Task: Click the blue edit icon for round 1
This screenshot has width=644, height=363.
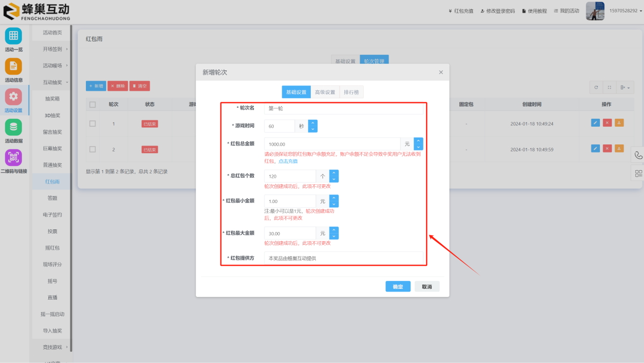Action: (x=595, y=123)
